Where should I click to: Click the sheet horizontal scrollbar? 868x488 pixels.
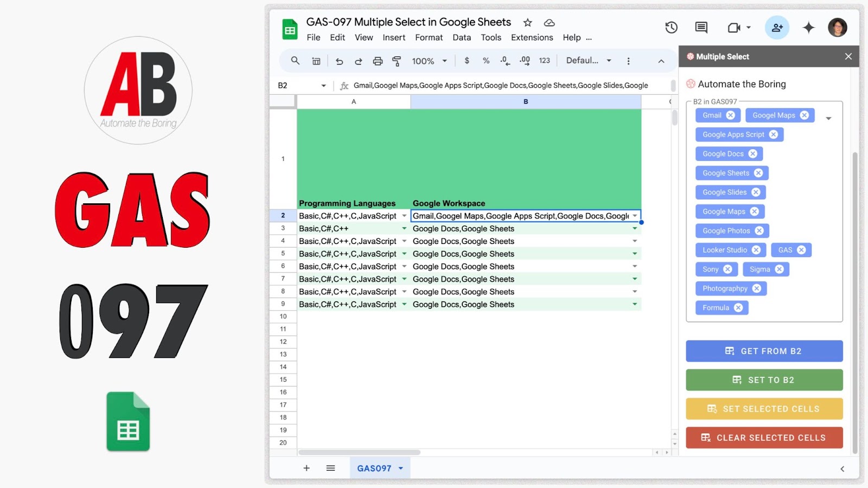coord(359,452)
